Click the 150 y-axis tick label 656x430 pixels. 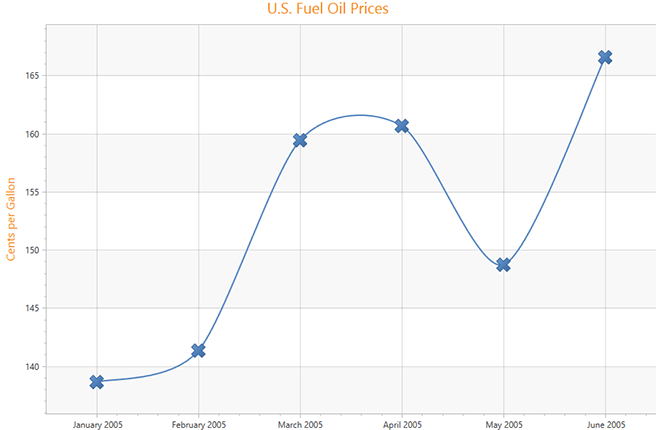[31, 251]
